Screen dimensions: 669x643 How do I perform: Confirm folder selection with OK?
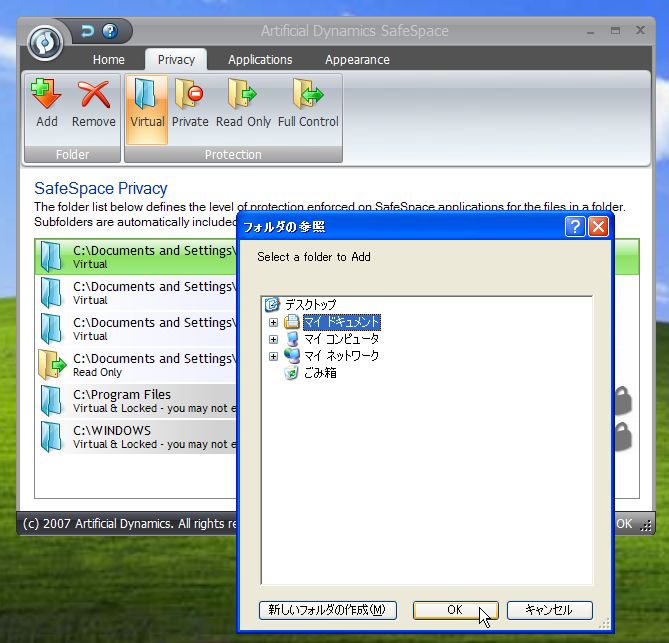[x=455, y=610]
